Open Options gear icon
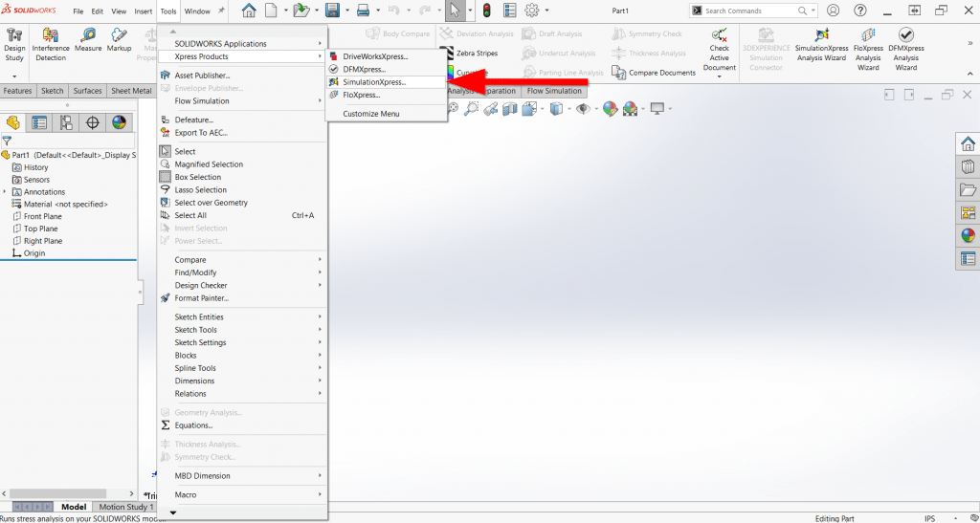The height and width of the screenshot is (523, 980). pyautogui.click(x=532, y=11)
